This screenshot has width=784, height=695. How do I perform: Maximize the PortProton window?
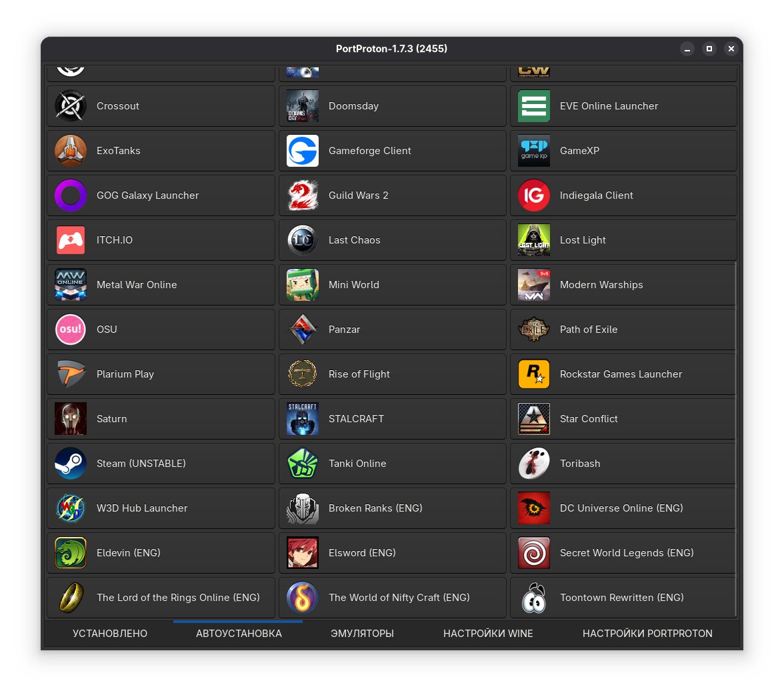tap(709, 49)
